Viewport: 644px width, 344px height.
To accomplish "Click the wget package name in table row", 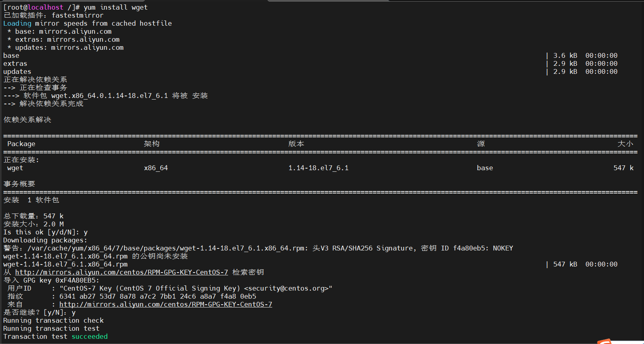I will 15,168.
